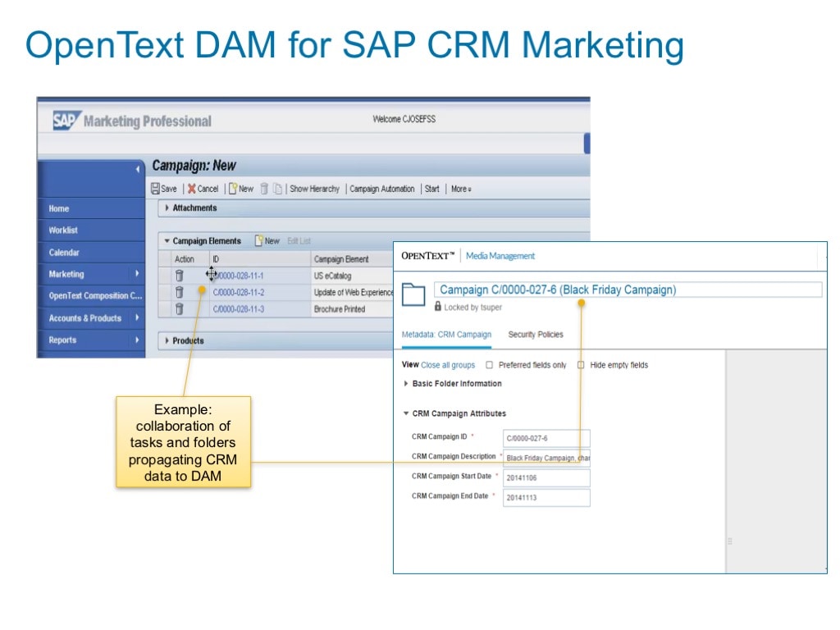Toggle Hide empty fields checkbox
This screenshot has height=630, width=840.
581,365
